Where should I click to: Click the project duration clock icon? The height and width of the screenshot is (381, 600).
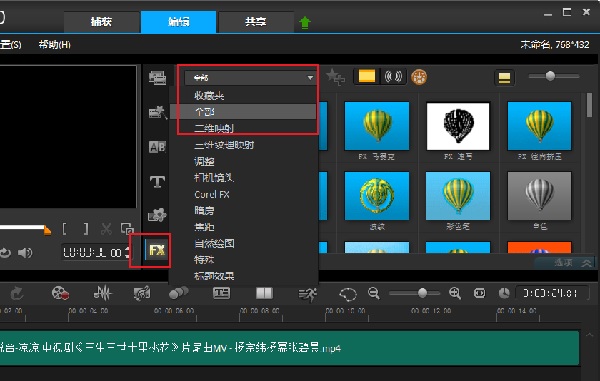click(x=504, y=293)
